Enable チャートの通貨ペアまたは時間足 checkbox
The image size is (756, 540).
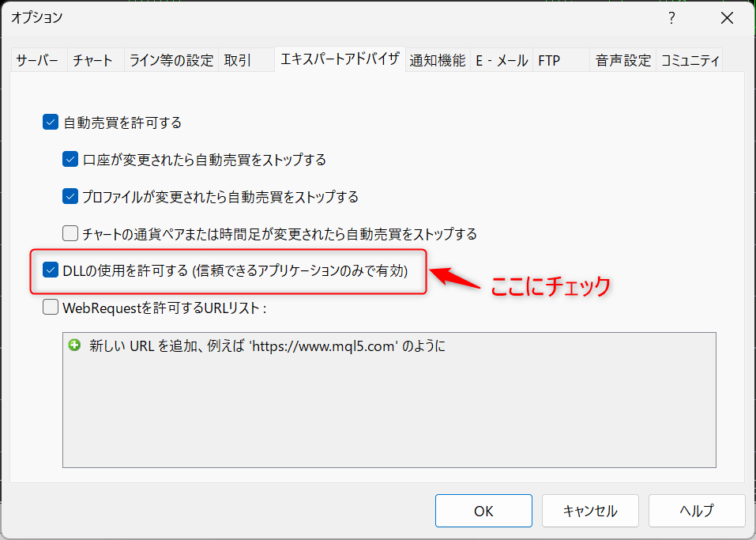pyautogui.click(x=70, y=234)
